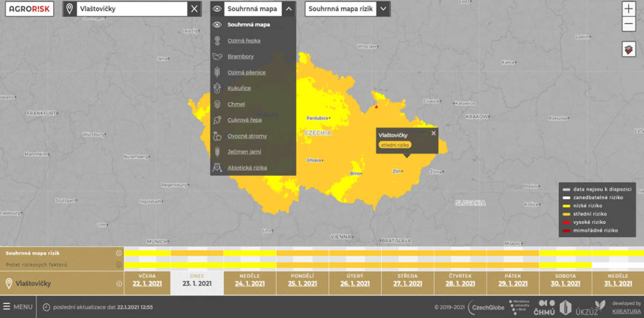Screen dimensions: 644x318
Task: Choose Kukuřice in the dropdown
Action: click(239, 88)
